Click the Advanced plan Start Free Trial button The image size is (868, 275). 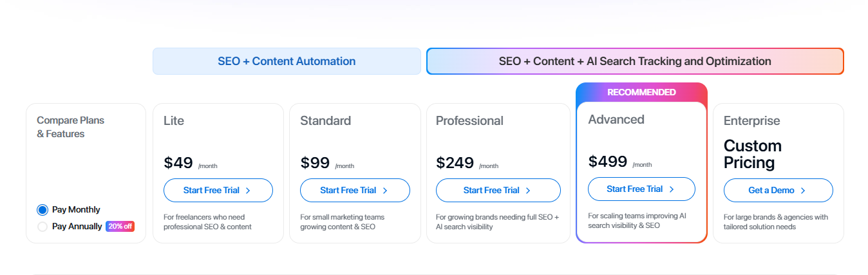point(641,189)
